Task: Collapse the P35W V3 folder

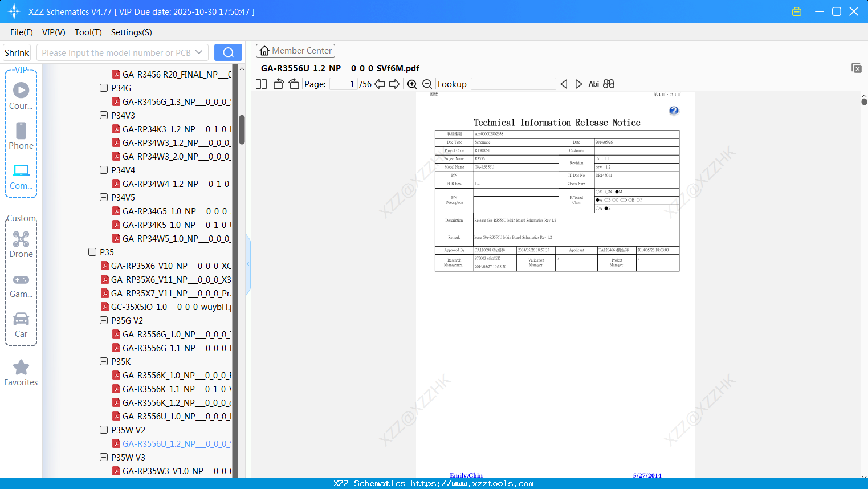Action: (104, 457)
